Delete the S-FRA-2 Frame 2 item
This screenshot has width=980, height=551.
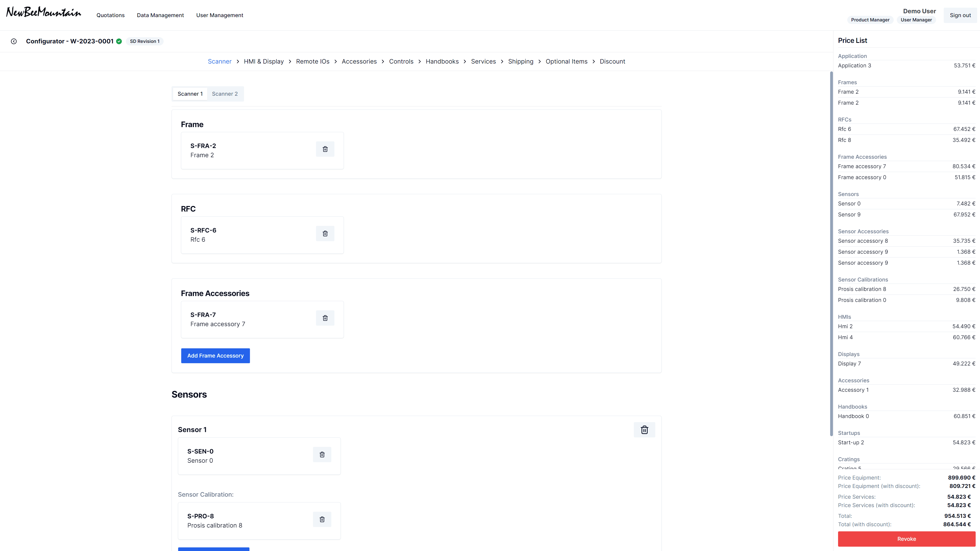tap(325, 149)
